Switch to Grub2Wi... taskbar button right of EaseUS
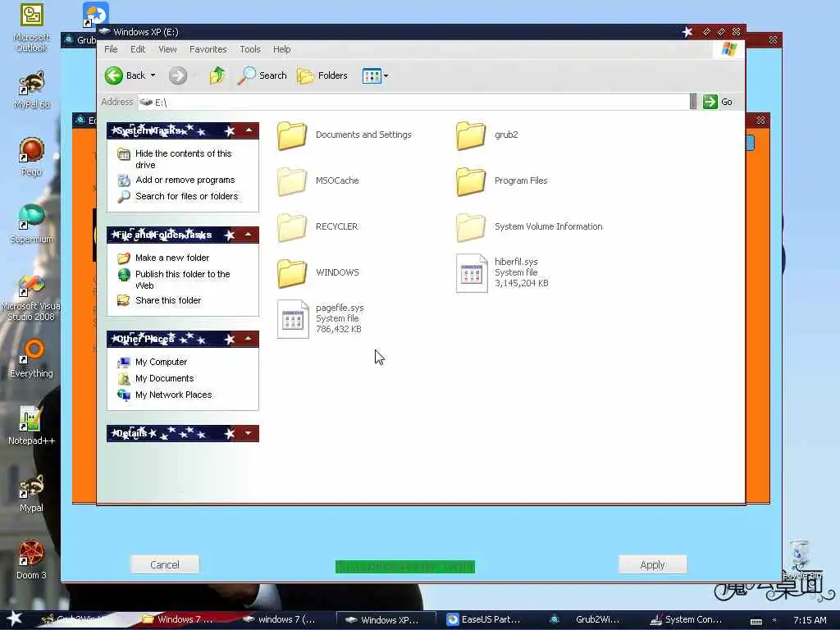The width and height of the screenshot is (840, 630). tap(585, 620)
